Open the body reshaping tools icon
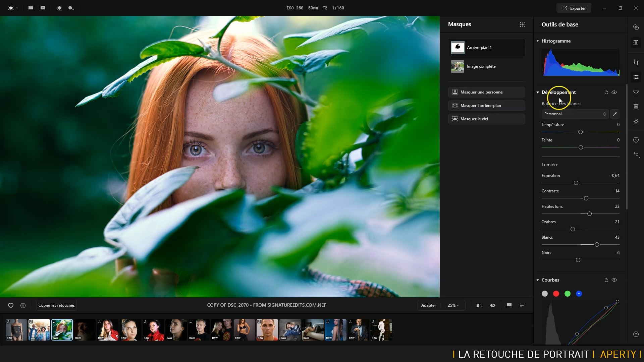The image size is (644, 362). click(x=636, y=107)
